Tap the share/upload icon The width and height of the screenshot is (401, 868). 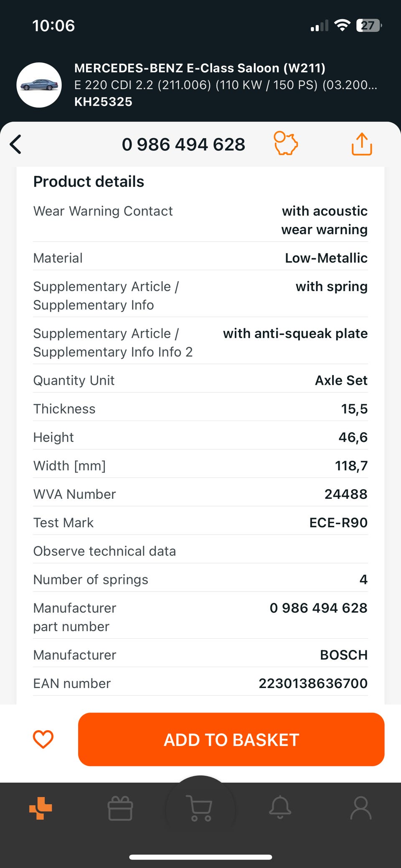pyautogui.click(x=362, y=144)
